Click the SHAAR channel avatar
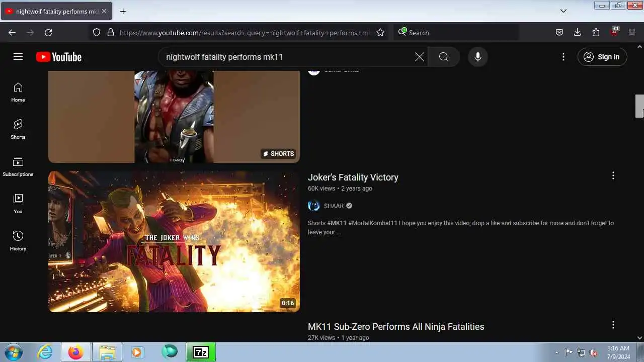Viewport: 644px width, 362px height. click(x=314, y=206)
